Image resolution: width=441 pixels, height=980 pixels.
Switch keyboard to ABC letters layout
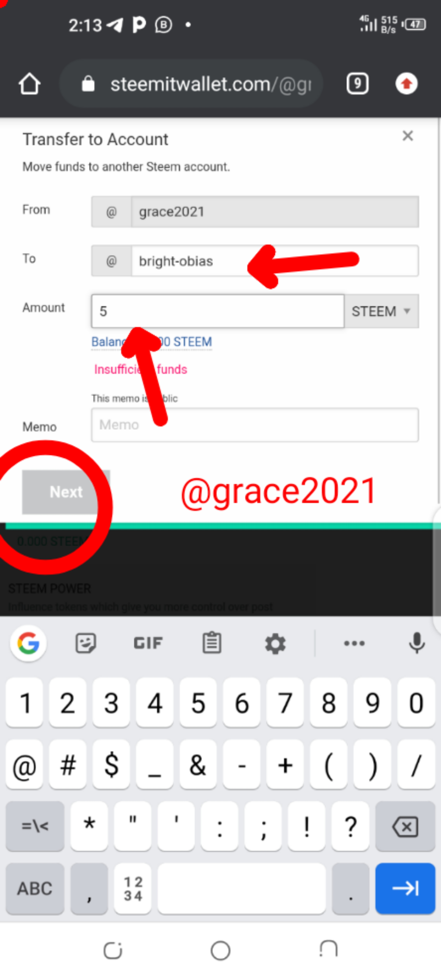(x=35, y=888)
